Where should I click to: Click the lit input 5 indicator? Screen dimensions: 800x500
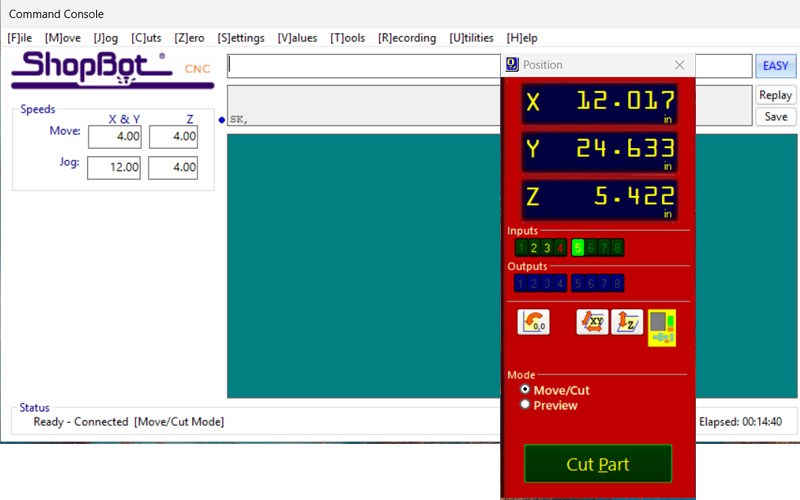(x=578, y=248)
